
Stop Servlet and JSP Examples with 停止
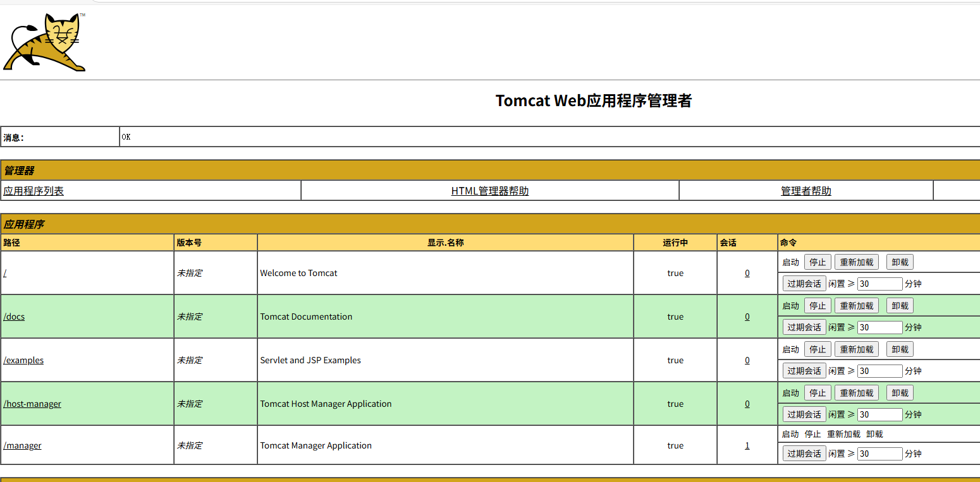(818, 349)
